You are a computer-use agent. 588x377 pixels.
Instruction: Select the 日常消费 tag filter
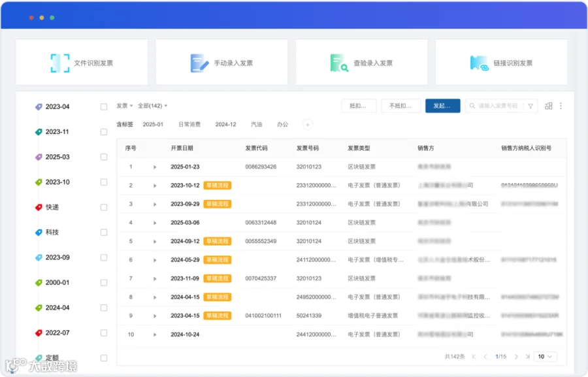(x=189, y=125)
